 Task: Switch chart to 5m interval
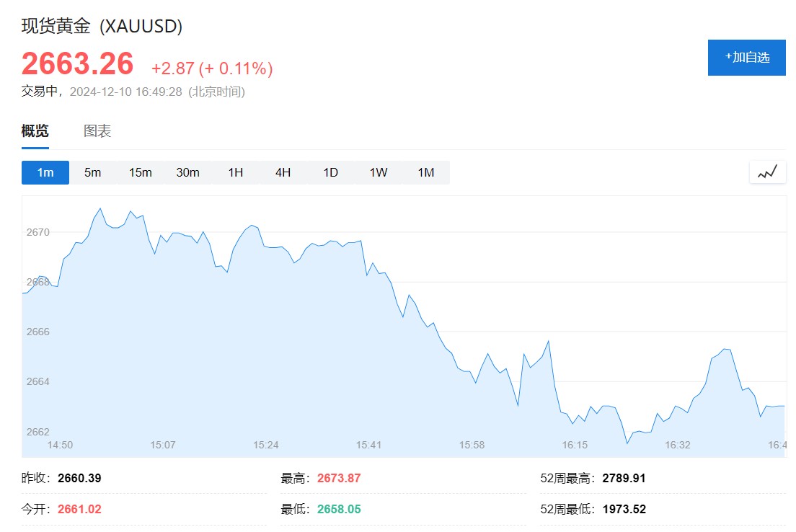92,173
